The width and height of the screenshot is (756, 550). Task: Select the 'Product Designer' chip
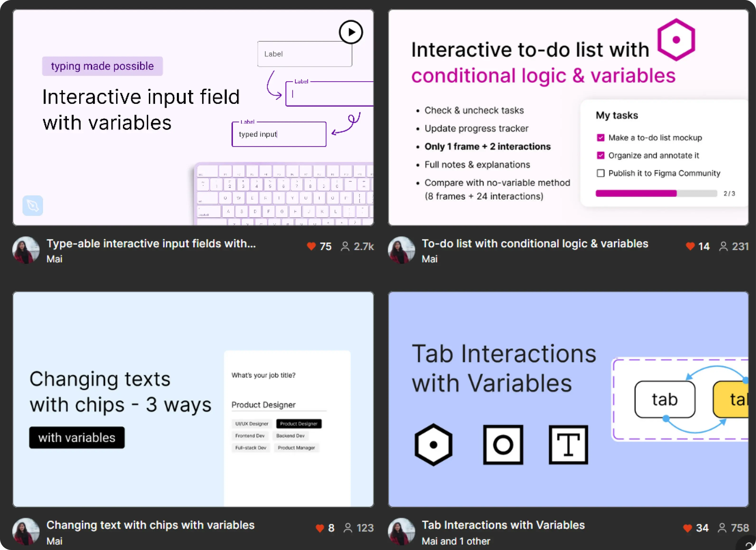coord(299,424)
